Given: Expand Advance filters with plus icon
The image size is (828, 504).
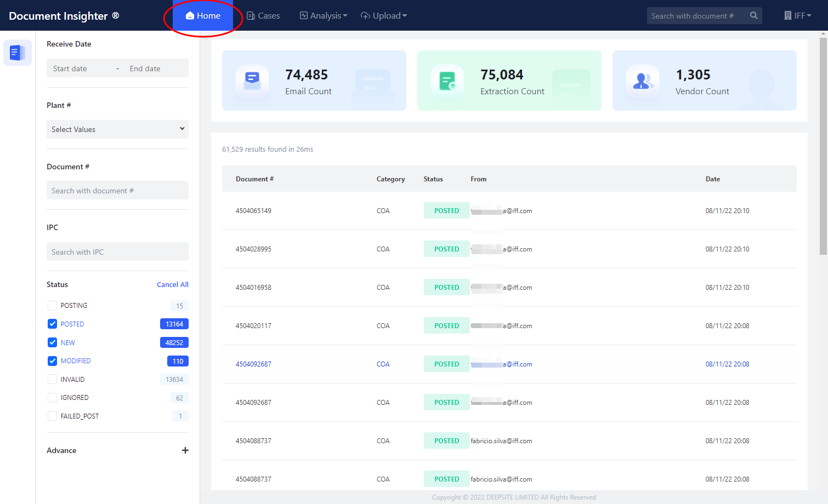Looking at the screenshot, I should click(185, 450).
